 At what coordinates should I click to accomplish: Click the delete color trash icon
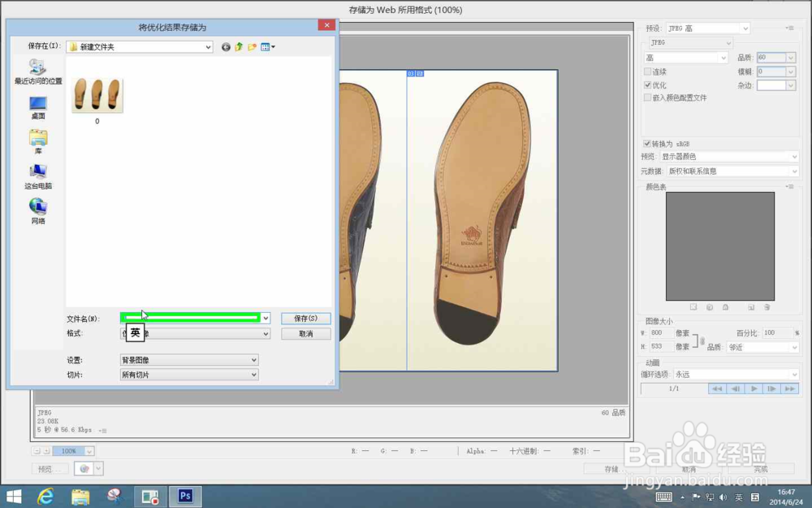tap(767, 307)
